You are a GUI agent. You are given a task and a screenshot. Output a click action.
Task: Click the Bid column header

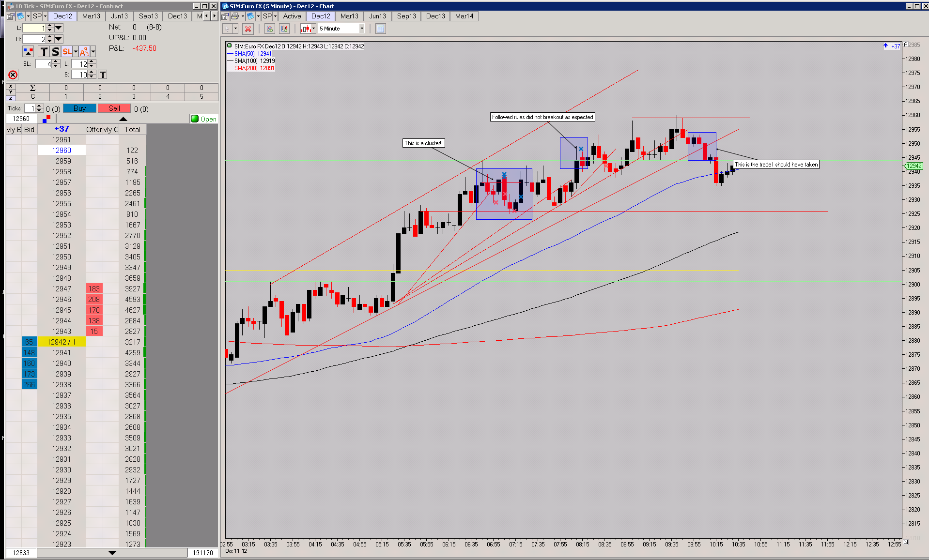pyautogui.click(x=29, y=130)
